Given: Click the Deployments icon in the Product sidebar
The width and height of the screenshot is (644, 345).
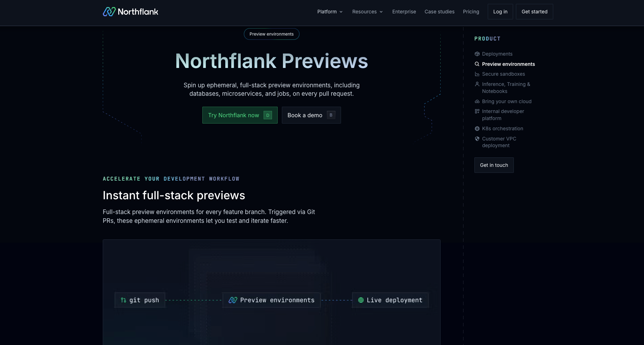Looking at the screenshot, I should pos(477,54).
